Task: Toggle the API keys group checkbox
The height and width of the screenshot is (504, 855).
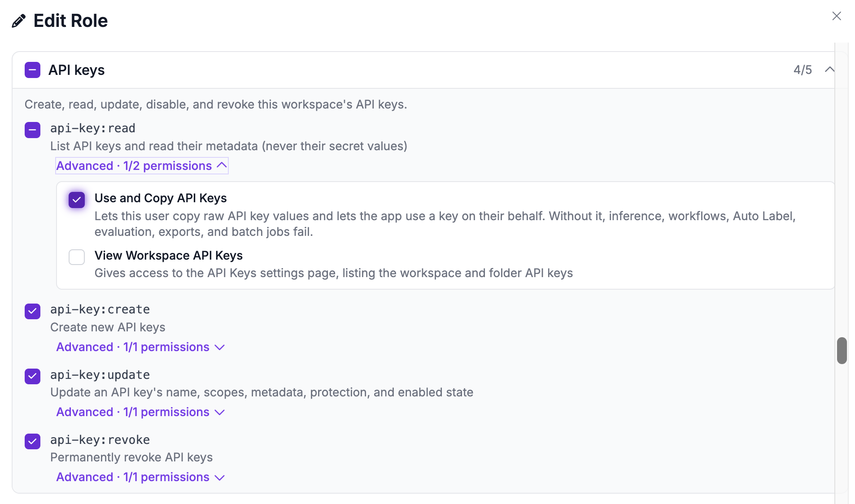Action: tap(32, 70)
